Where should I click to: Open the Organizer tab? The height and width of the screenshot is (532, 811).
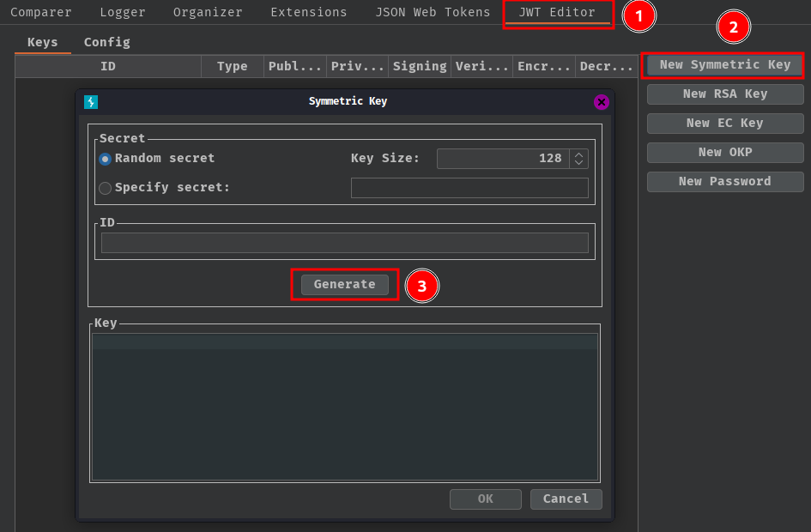(x=208, y=12)
